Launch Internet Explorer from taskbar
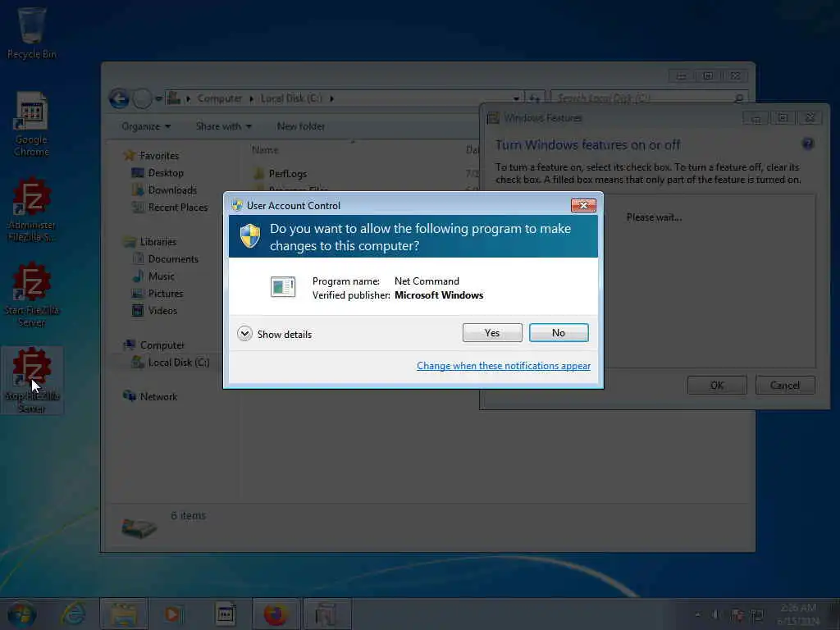The width and height of the screenshot is (840, 630). (x=73, y=614)
